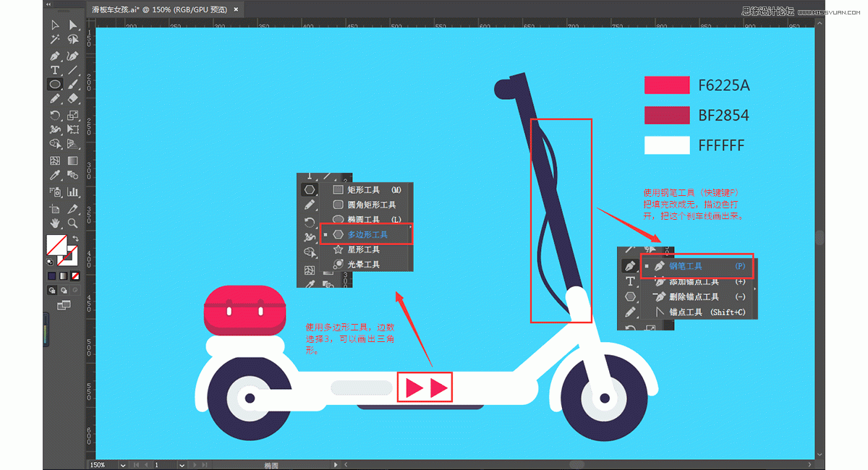The width and height of the screenshot is (868, 470).
Task: Close the 滑板车女孩.ai document tab
Action: point(236,9)
